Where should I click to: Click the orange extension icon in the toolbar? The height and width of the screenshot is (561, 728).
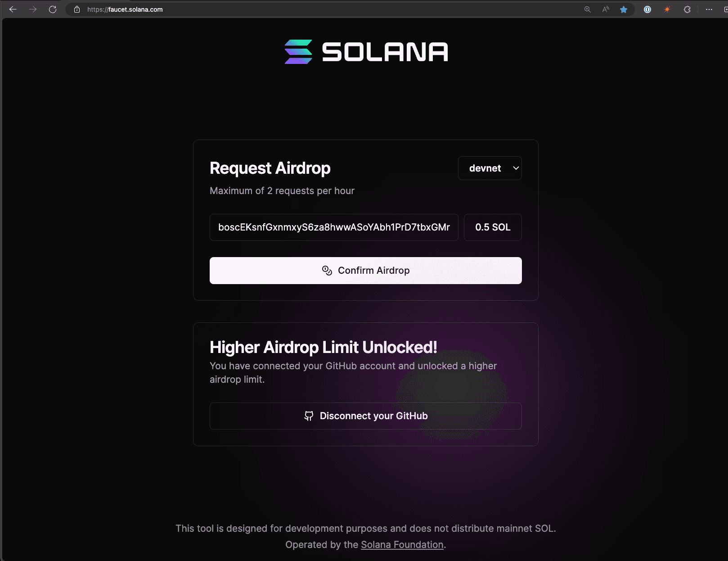tap(667, 9)
